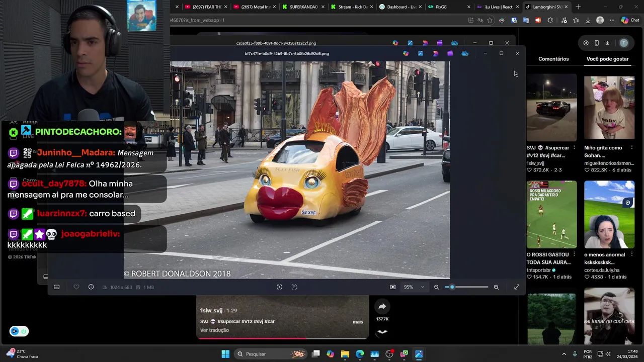Open the Comentários tab
Screen dimensions: 644x362
[553, 59]
